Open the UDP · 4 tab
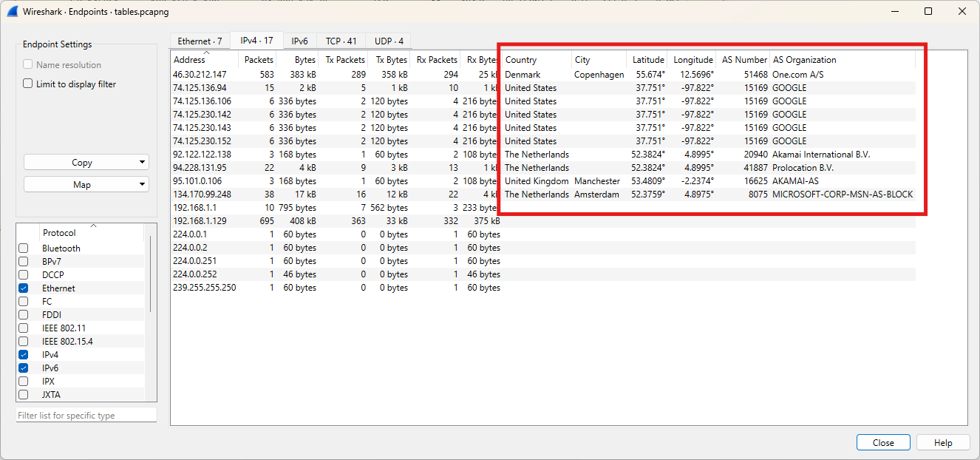This screenshot has height=460, width=980. pos(389,41)
